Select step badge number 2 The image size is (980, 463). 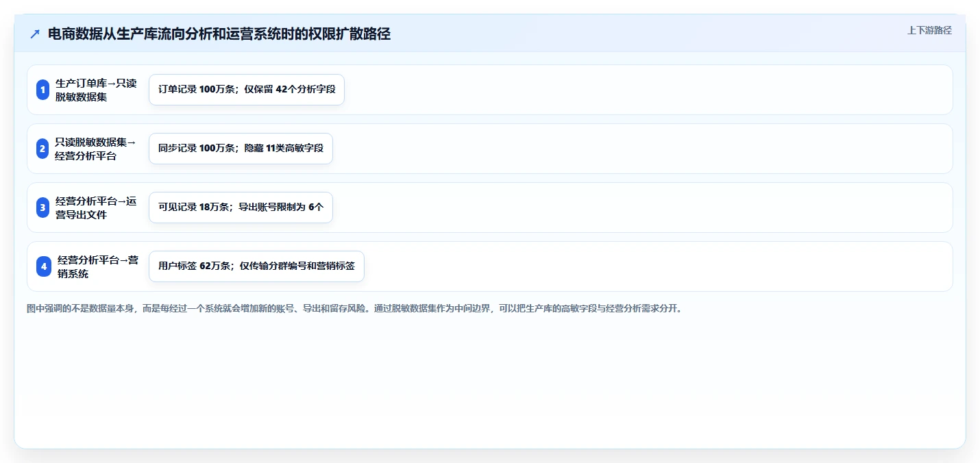coord(43,149)
